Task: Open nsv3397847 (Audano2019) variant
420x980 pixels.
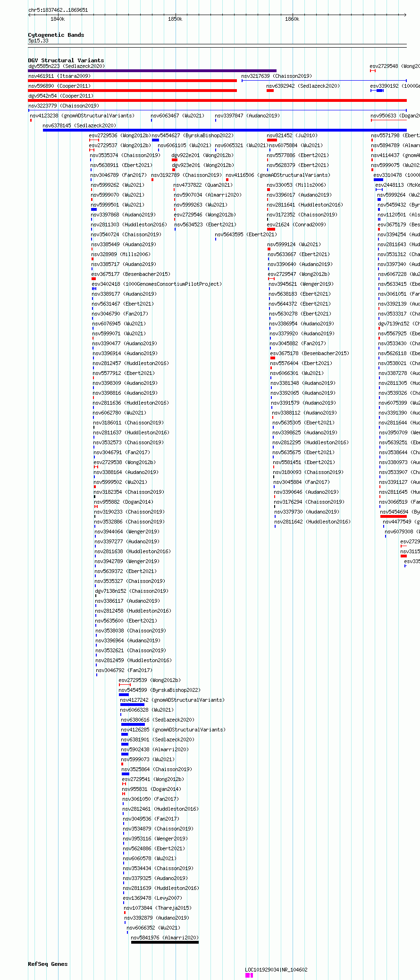Action: (x=247, y=116)
